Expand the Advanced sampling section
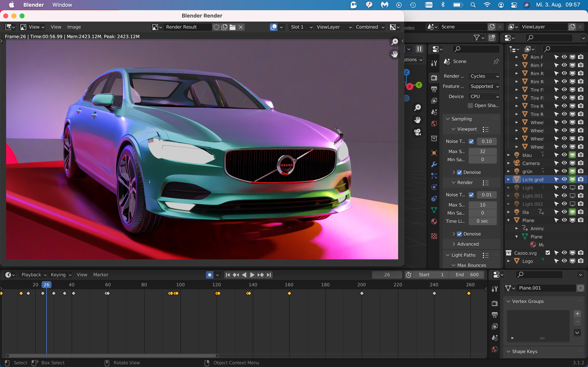This screenshot has width=588, height=367. (468, 244)
